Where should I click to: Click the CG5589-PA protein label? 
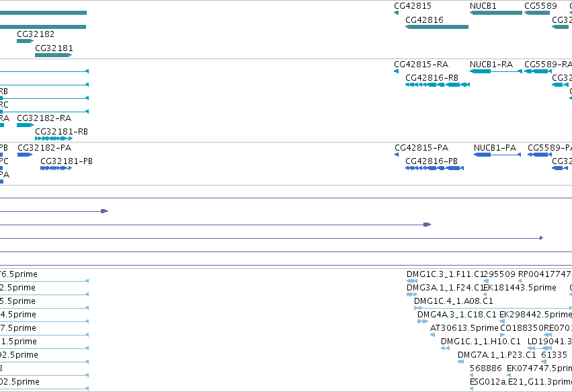point(550,147)
